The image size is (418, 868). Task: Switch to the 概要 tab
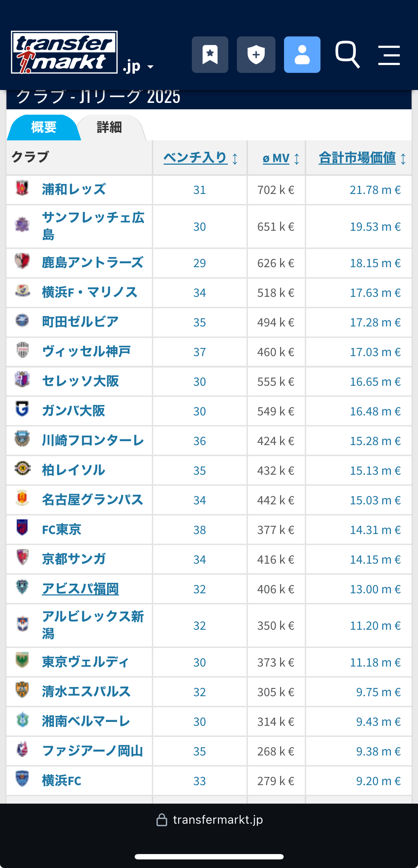pos(44,128)
